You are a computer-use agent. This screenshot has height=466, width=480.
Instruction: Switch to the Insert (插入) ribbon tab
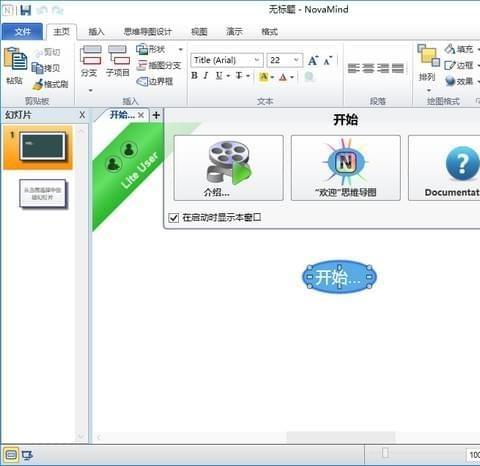[96, 32]
